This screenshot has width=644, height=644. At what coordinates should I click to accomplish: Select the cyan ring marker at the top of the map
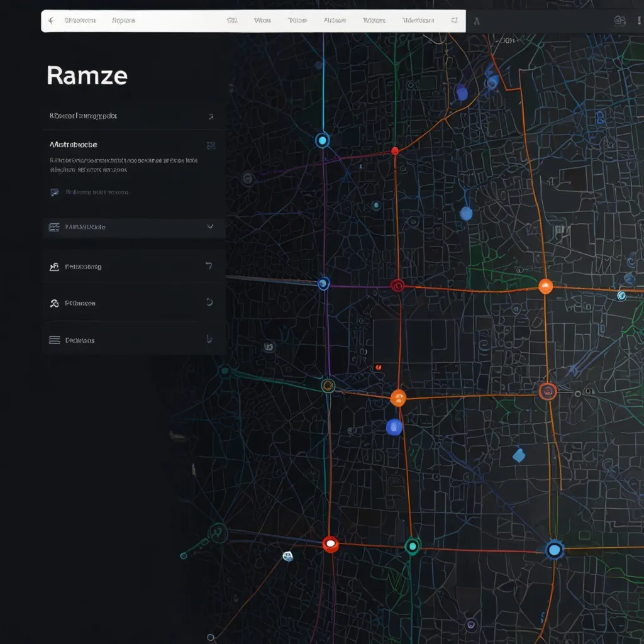click(x=322, y=140)
